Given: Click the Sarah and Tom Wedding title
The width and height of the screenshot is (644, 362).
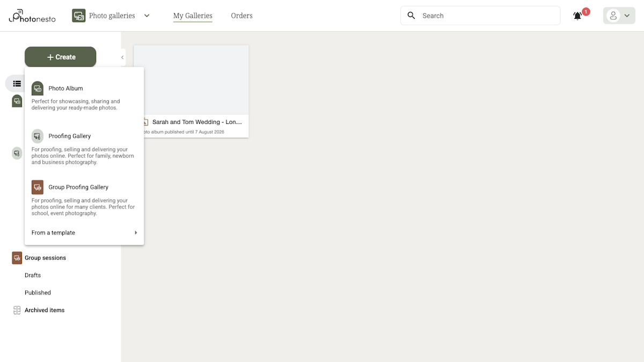Looking at the screenshot, I should point(197,122).
